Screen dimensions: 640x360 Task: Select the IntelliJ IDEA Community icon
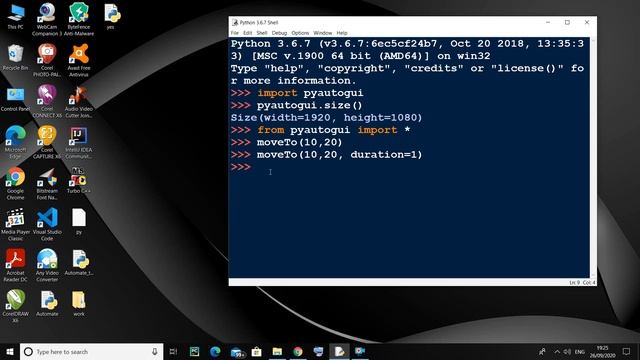coord(79,142)
